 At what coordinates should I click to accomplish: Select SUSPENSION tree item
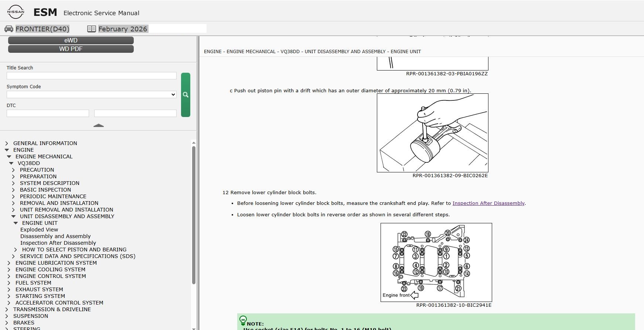pyautogui.click(x=31, y=316)
